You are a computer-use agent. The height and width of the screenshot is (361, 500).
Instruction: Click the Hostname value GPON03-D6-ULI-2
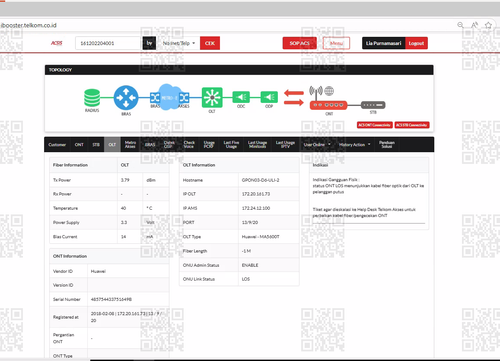click(260, 180)
